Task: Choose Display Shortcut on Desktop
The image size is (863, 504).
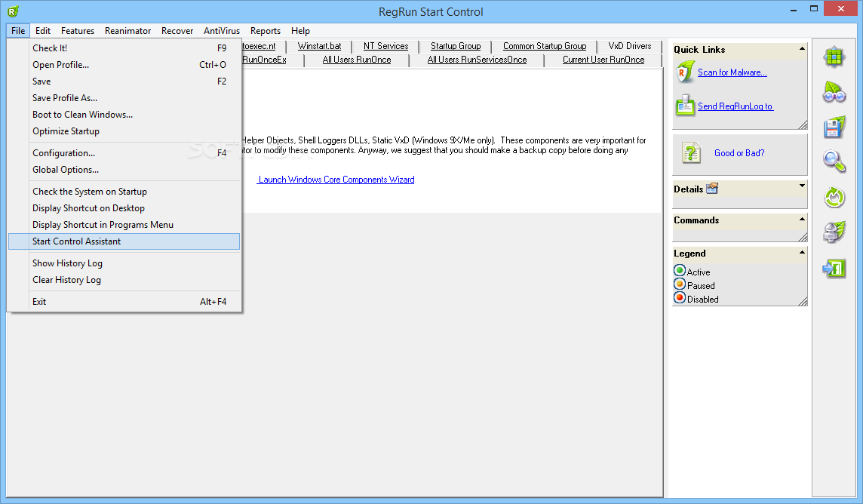Action: click(x=124, y=208)
